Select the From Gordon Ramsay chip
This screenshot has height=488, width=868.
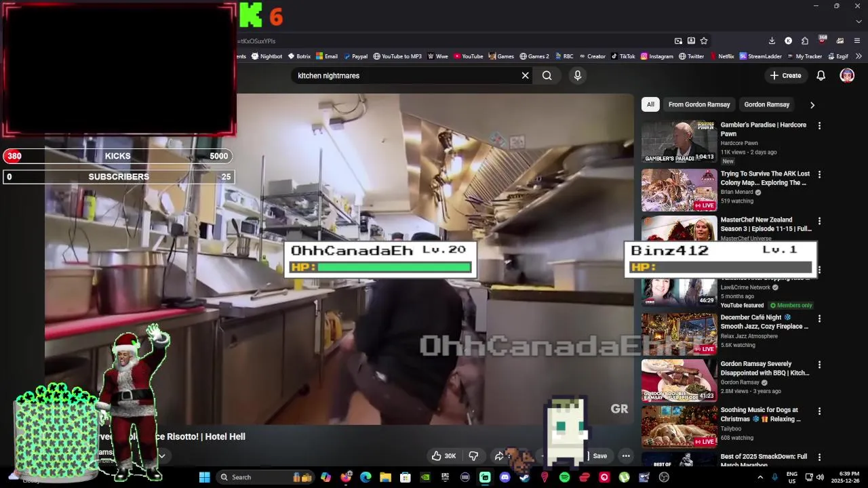(699, 104)
